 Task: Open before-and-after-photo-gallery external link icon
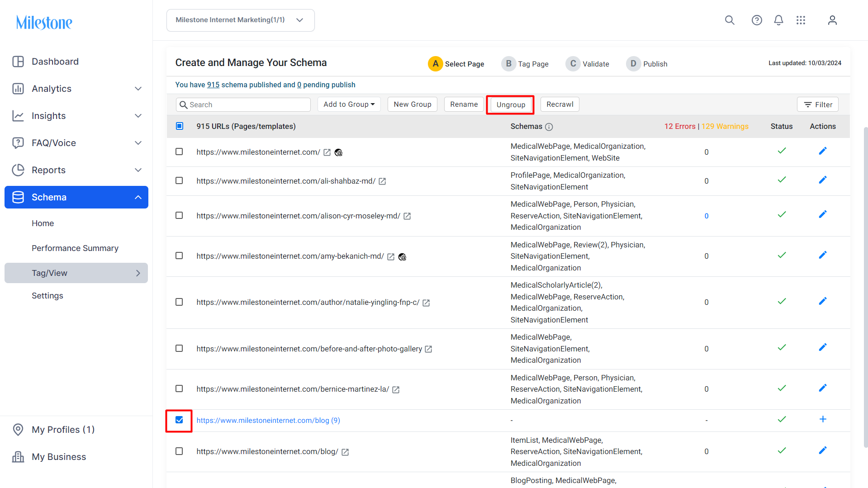429,349
